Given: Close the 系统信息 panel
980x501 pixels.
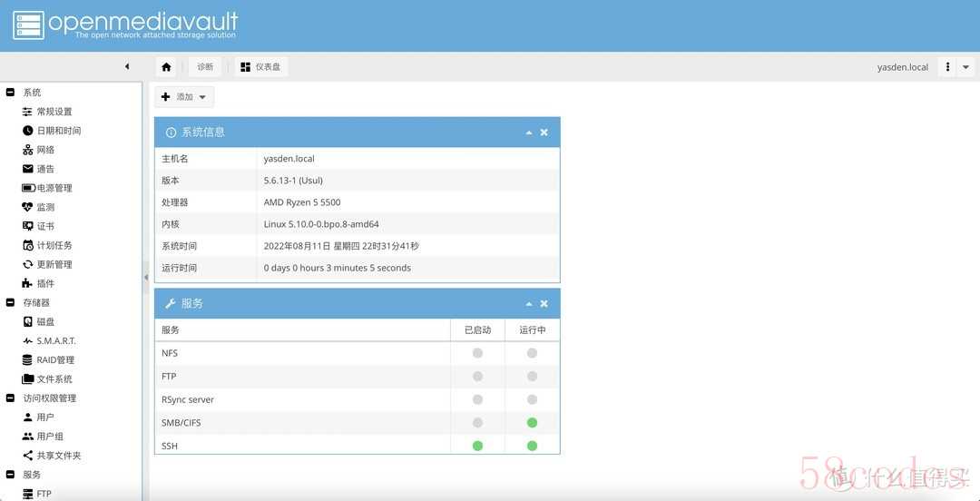Looking at the screenshot, I should [544, 133].
